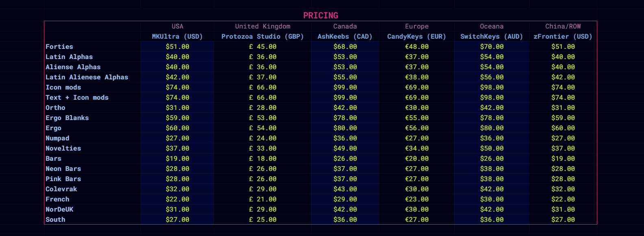
Task: Select the Forties row label
Action: coord(59,47)
